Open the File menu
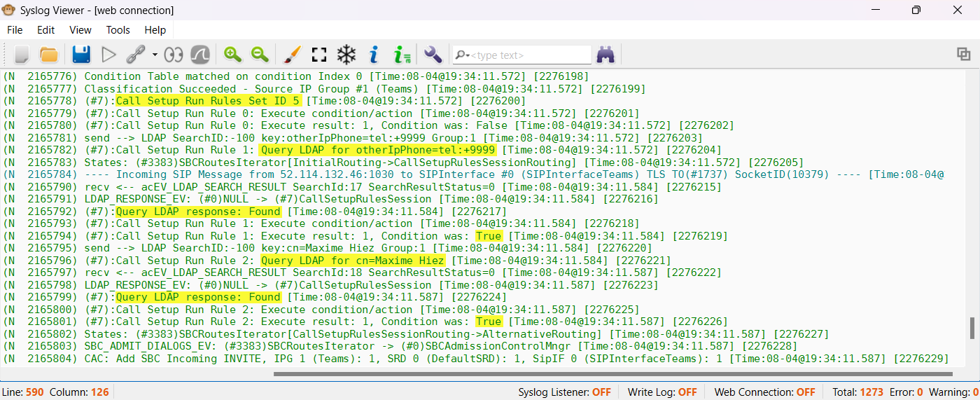980x400 pixels. coord(15,30)
